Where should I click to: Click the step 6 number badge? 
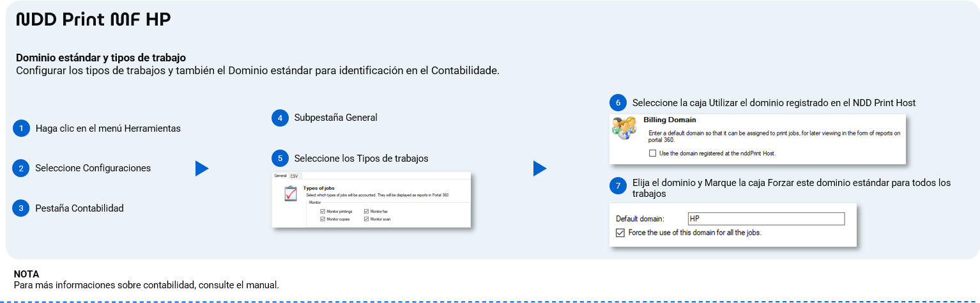[617, 103]
